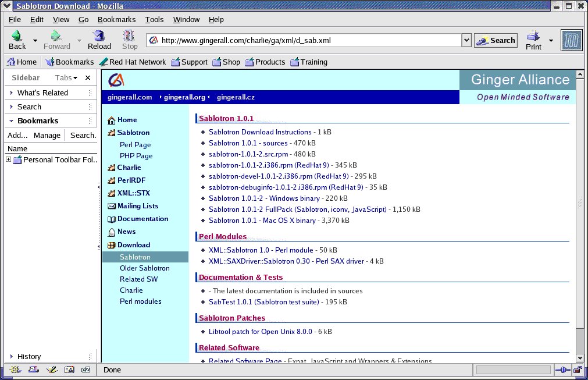Download Sablotron 1.0.1 - sources

pos(248,143)
